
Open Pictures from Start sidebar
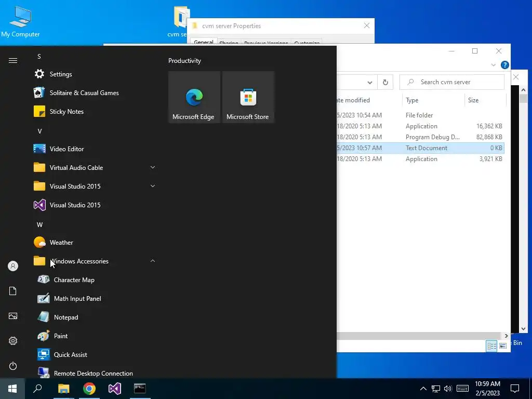(13, 316)
